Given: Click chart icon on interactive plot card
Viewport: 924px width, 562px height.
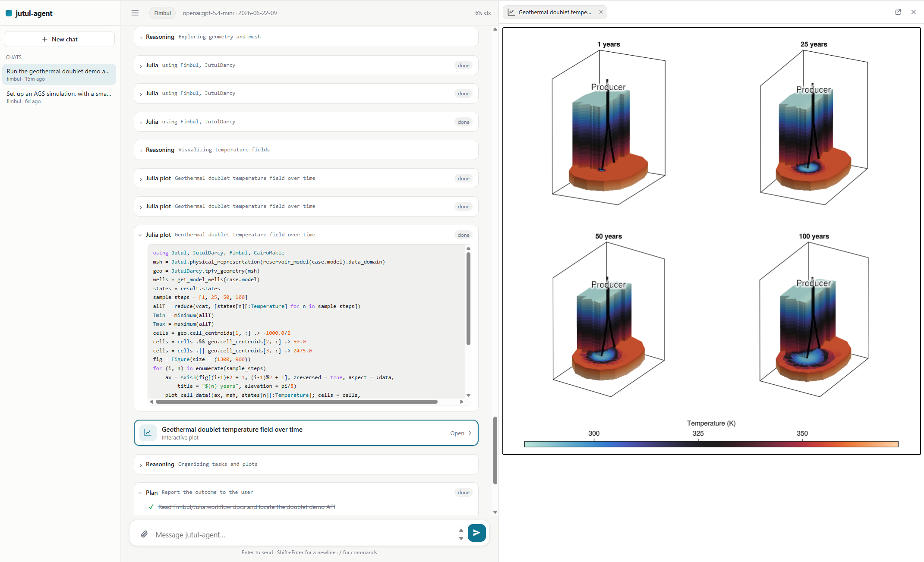Looking at the screenshot, I should click(148, 433).
